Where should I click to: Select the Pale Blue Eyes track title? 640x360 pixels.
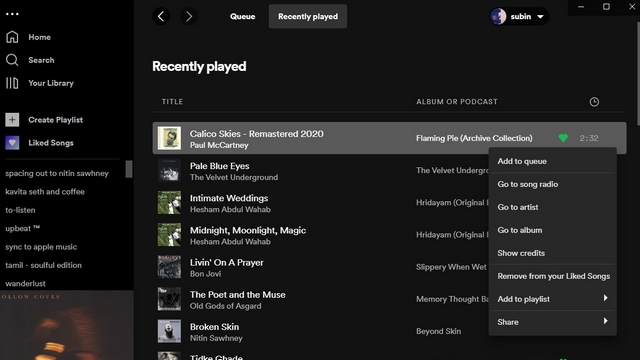click(220, 166)
